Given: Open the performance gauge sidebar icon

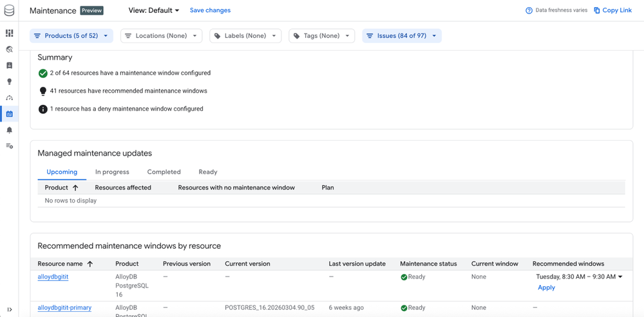Looking at the screenshot, I should pyautogui.click(x=10, y=98).
